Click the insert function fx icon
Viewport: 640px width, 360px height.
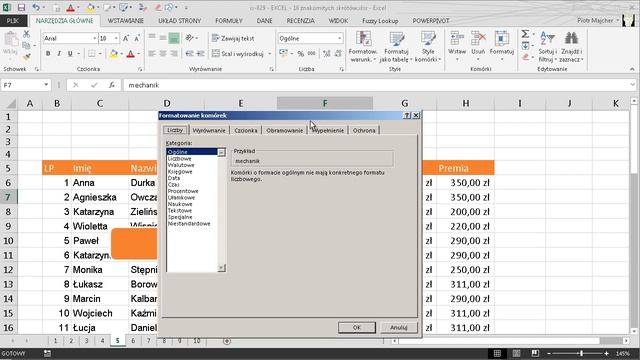(x=111, y=85)
